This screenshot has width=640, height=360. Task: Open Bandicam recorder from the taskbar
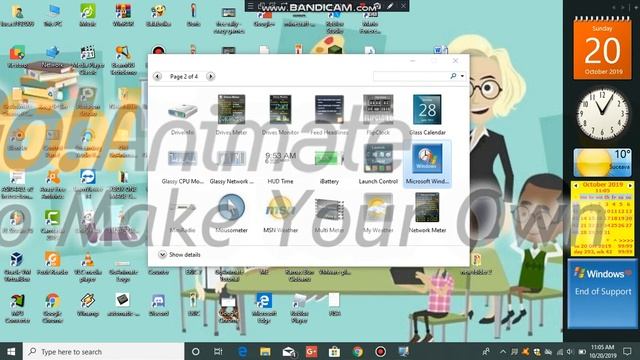(x=380, y=351)
